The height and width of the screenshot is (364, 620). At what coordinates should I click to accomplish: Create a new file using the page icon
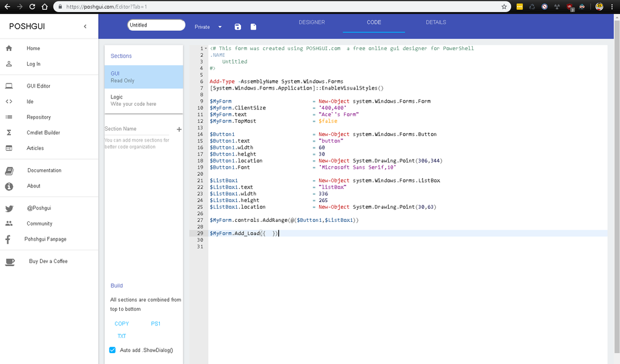point(253,27)
